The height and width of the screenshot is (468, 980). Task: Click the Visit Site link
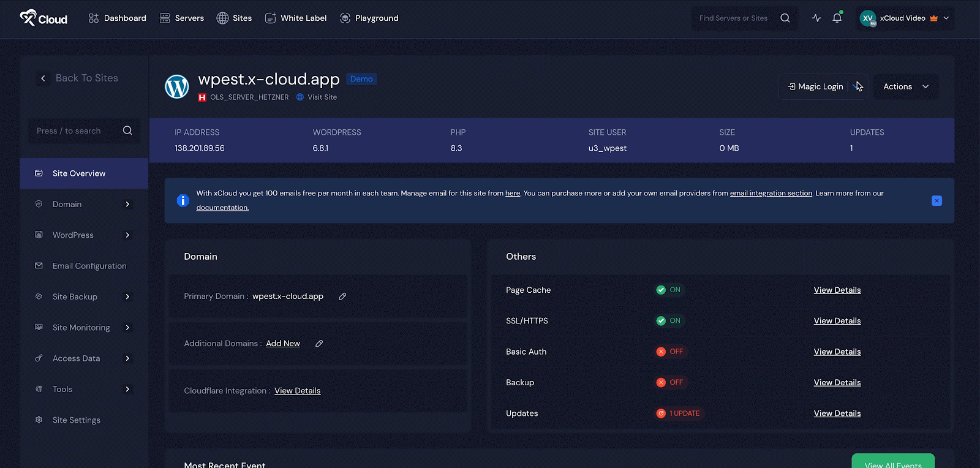tap(322, 97)
